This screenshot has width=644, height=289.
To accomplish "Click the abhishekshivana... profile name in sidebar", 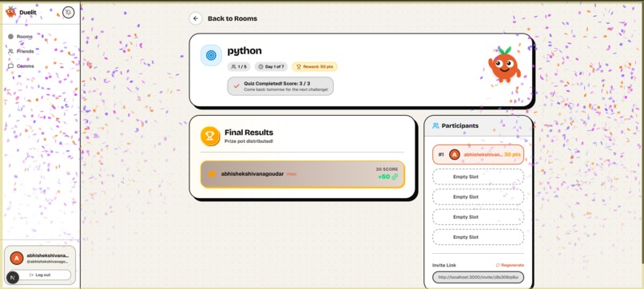I will tap(48, 255).
